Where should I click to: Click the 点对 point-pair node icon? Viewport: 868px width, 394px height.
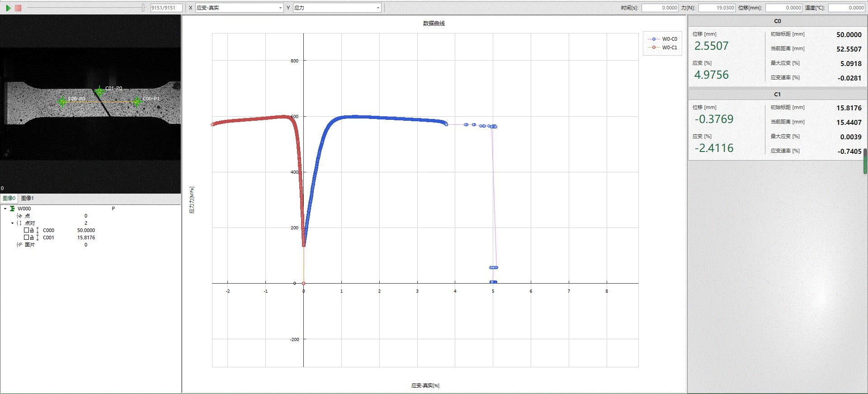(19, 223)
